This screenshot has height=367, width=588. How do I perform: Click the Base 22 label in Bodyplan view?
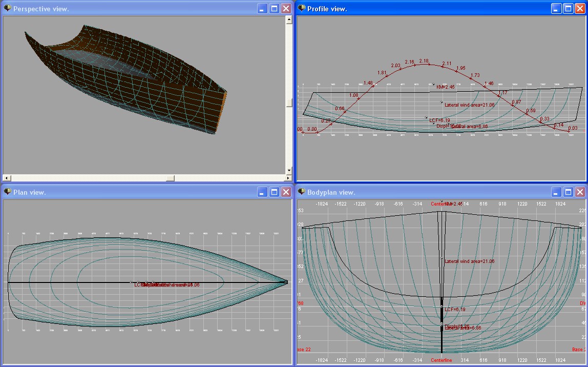(x=304, y=350)
